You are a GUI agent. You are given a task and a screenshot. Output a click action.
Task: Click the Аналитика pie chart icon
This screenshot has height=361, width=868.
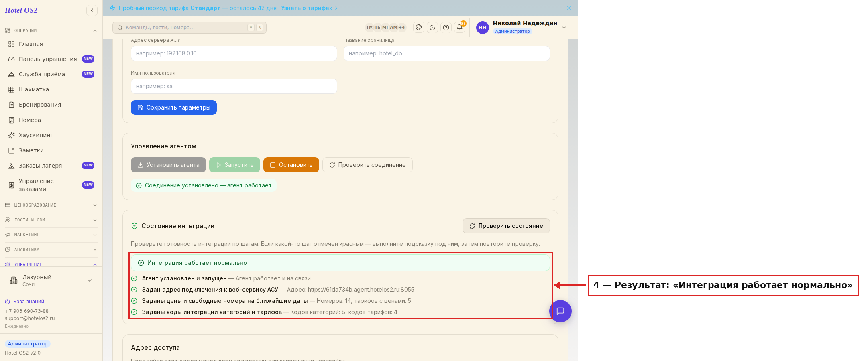8,249
